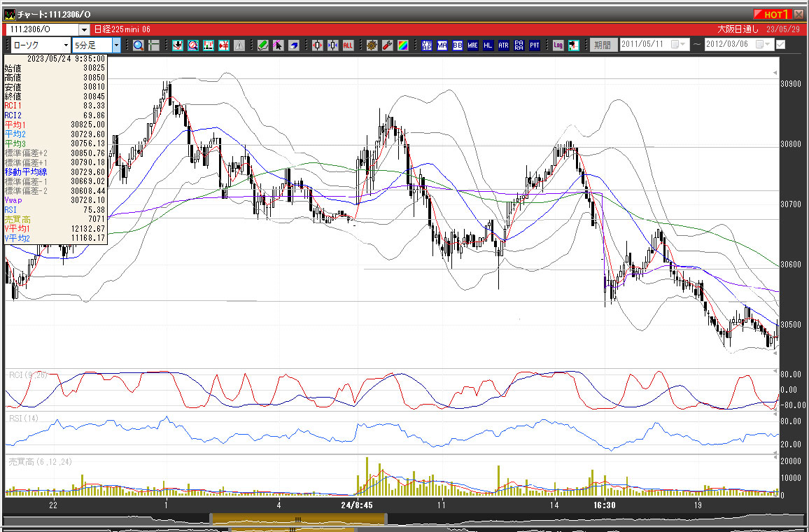The width and height of the screenshot is (809, 532).
Task: Toggle the Log scale button
Action: point(558,45)
